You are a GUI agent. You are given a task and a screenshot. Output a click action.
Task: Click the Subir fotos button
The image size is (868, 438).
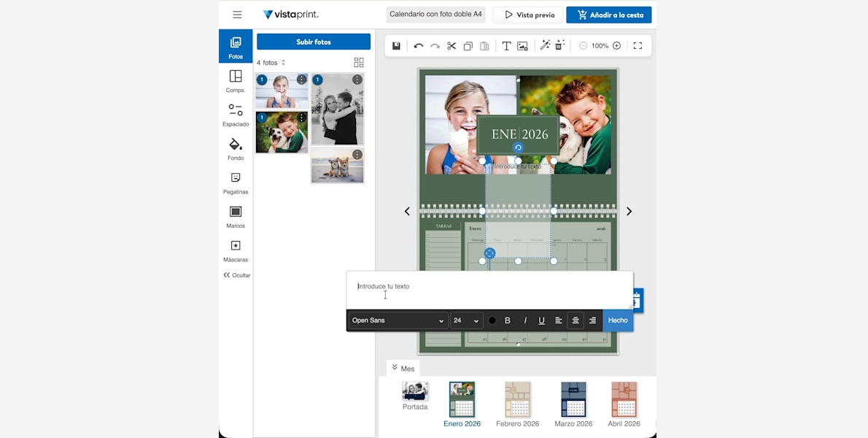pos(314,42)
